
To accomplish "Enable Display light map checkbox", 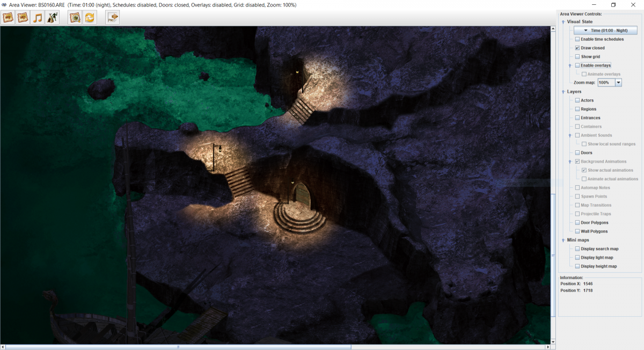I will 577,257.
